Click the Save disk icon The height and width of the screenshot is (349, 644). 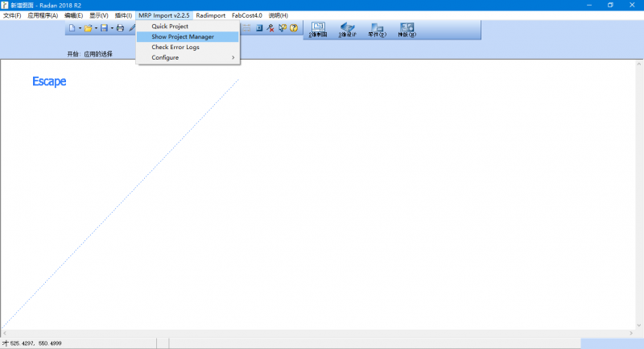pos(103,28)
